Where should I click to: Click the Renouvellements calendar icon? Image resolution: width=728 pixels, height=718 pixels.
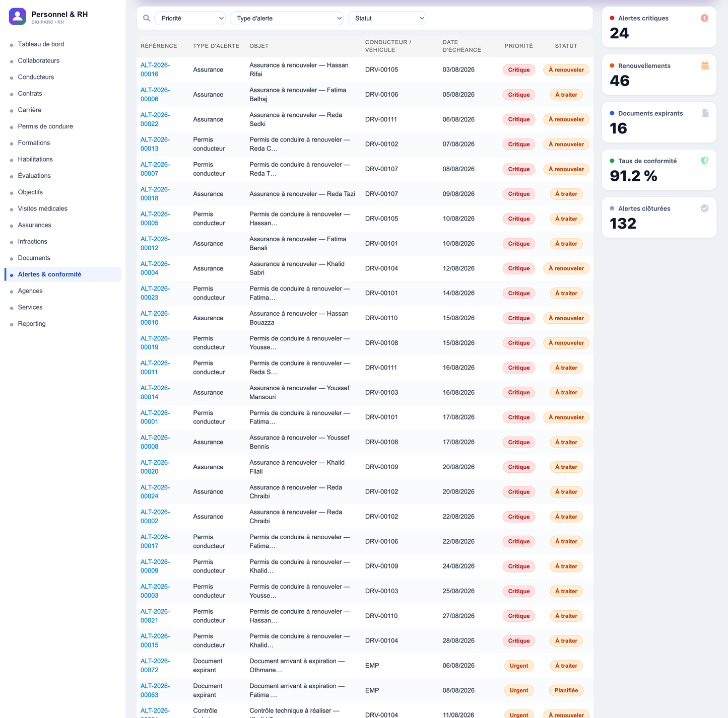pos(705,65)
